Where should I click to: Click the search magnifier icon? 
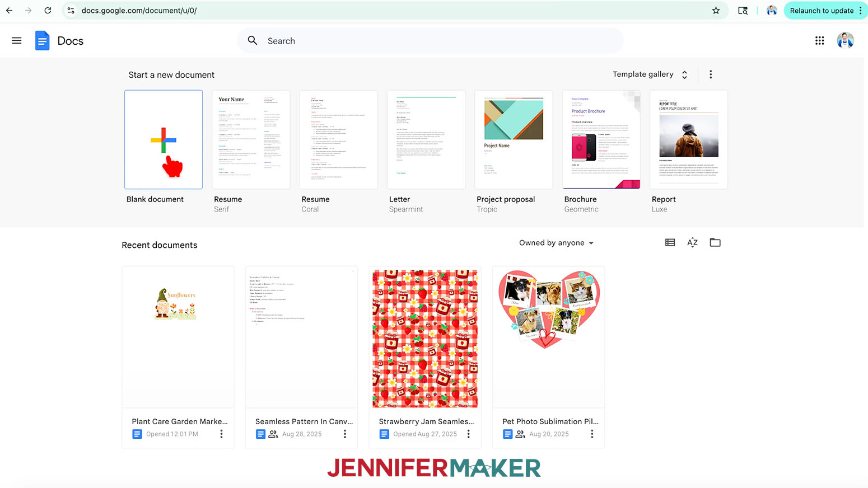coord(253,41)
